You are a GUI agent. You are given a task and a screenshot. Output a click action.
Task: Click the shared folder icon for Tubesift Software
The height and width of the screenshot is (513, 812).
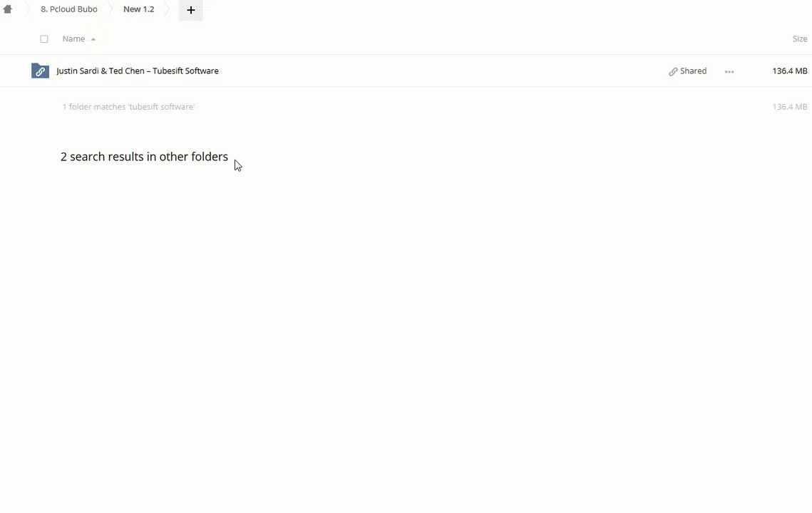click(40, 71)
